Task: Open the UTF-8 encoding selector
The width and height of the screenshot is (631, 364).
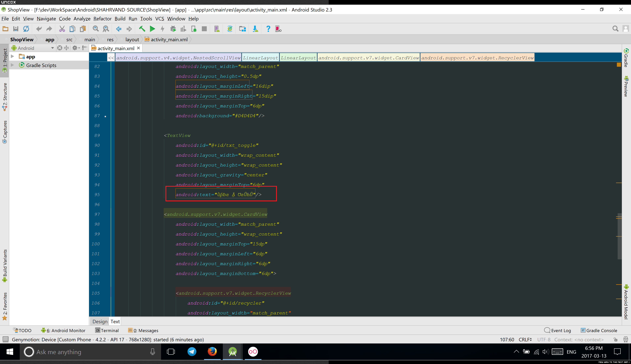Action: tap(544, 340)
